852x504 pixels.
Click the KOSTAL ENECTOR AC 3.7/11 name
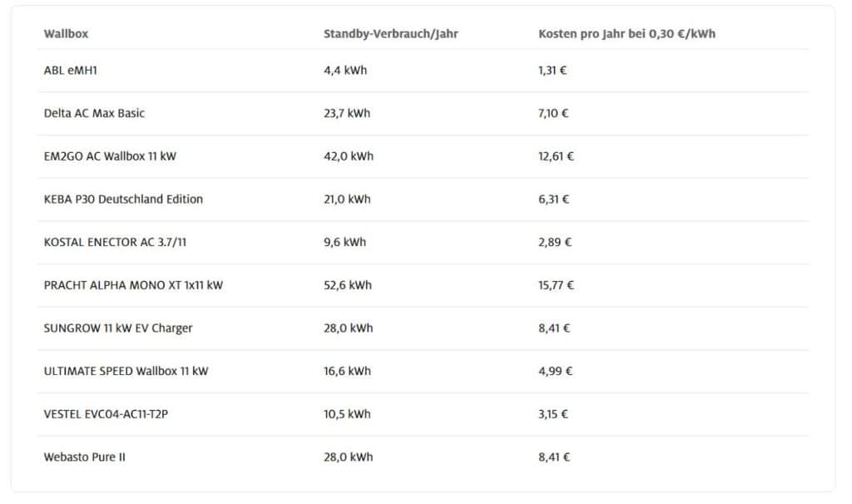(115, 242)
